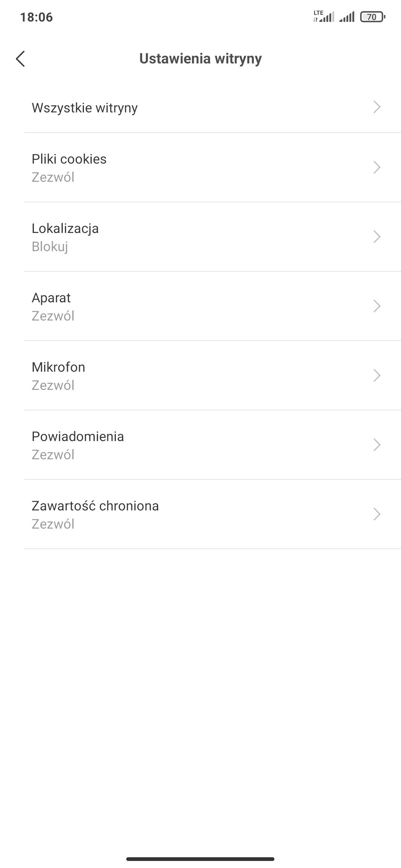This screenshot has height=868, width=401.
Task: Select the Mikrofon permission item
Action: pos(59,367)
